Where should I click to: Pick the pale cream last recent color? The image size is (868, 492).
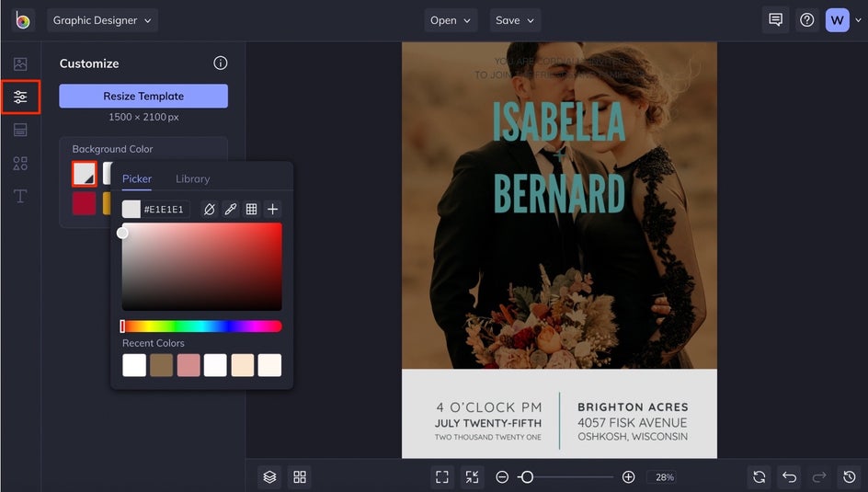(x=269, y=365)
